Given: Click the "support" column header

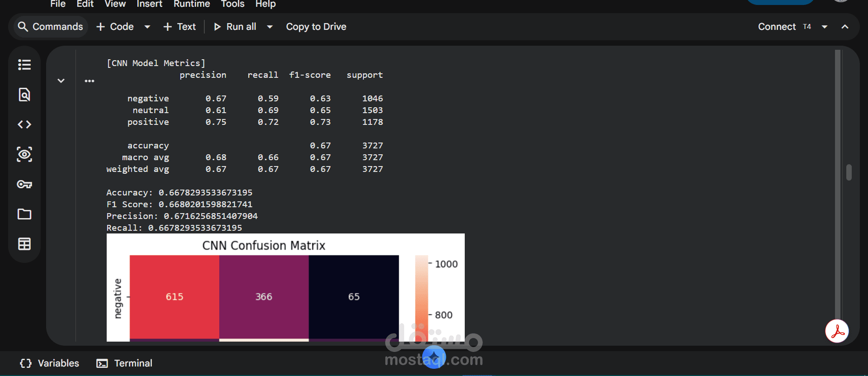Looking at the screenshot, I should (364, 75).
